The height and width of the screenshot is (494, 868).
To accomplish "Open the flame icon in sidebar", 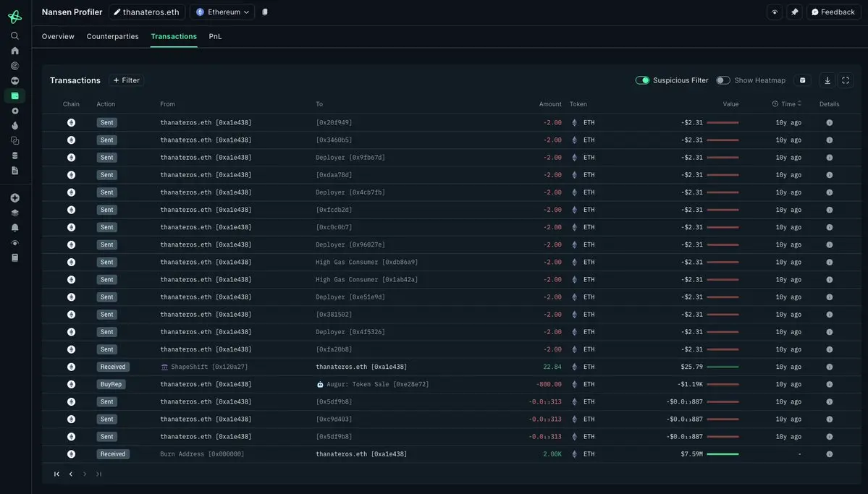I will tap(15, 126).
